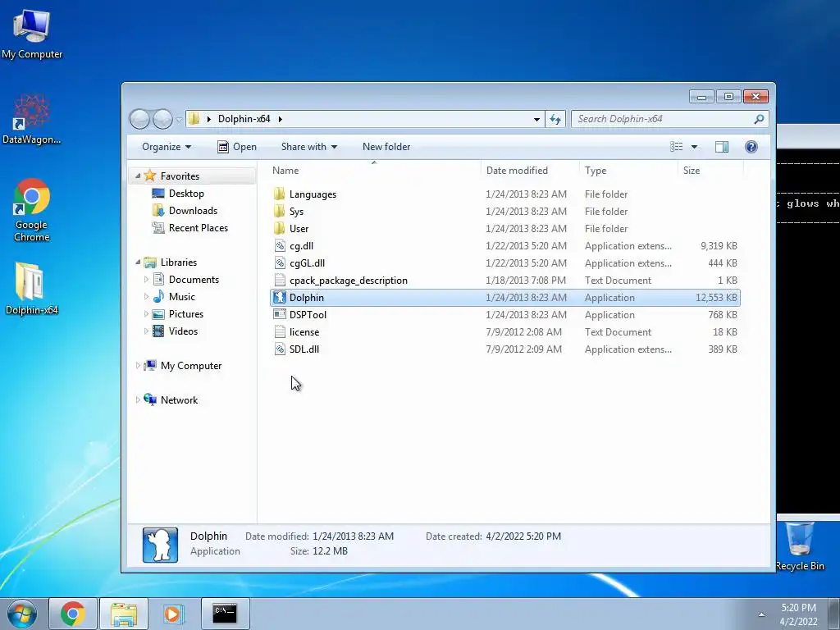The width and height of the screenshot is (840, 630).
Task: Open the Organize dropdown menu
Action: coord(166,147)
